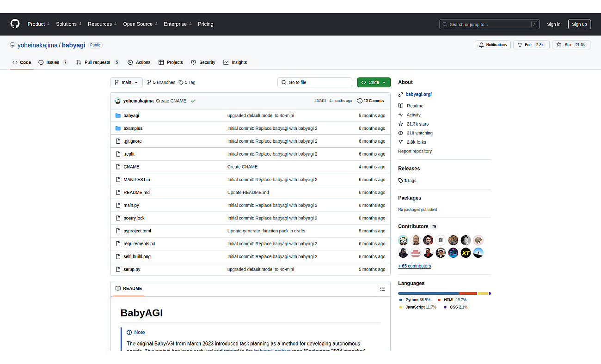This screenshot has height=364, width=601.
Task: Click the first contributor avatar
Action: 403,240
